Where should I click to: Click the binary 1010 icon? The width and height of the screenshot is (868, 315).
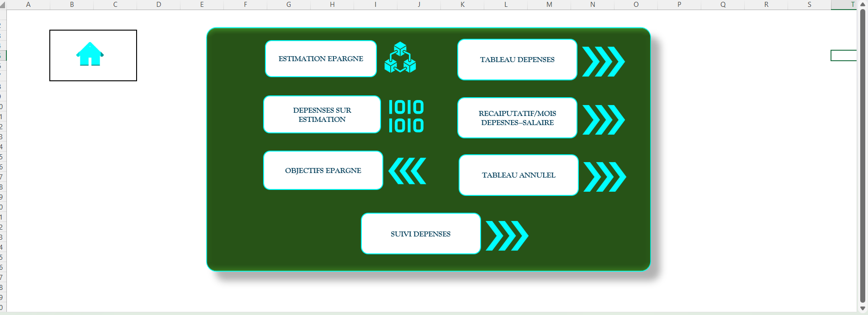tap(406, 116)
